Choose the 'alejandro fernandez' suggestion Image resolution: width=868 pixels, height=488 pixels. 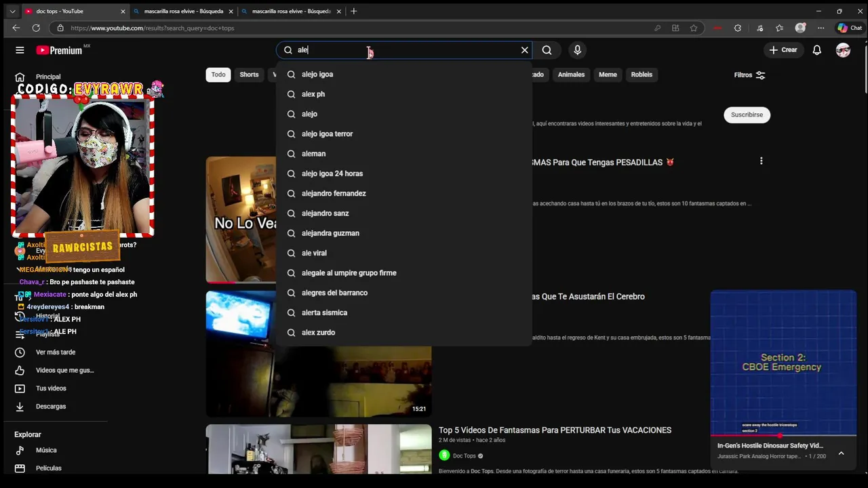404,193
